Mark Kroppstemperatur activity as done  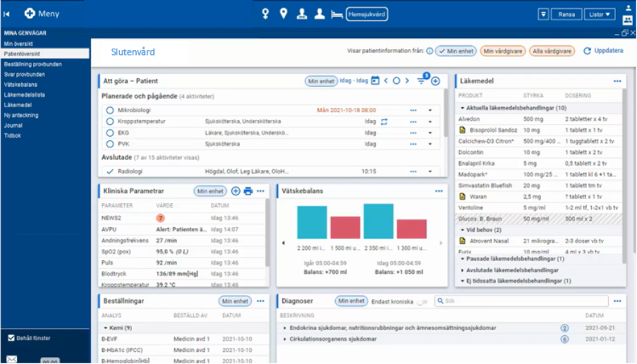(x=109, y=121)
